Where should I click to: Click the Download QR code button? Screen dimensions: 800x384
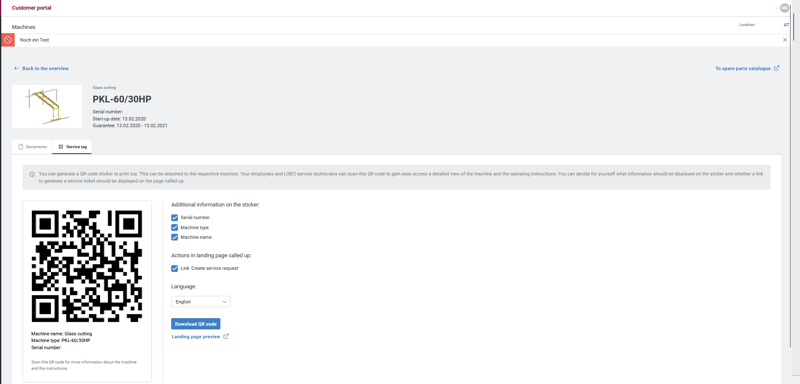(195, 324)
